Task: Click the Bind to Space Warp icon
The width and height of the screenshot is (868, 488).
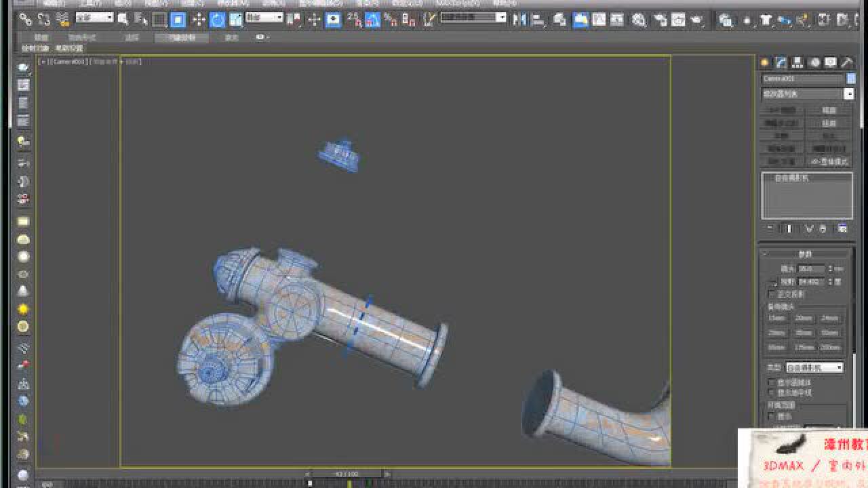Action: [62, 20]
